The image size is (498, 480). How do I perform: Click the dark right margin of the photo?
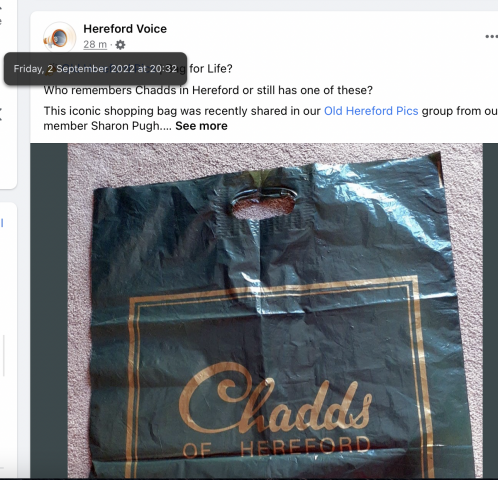490,311
